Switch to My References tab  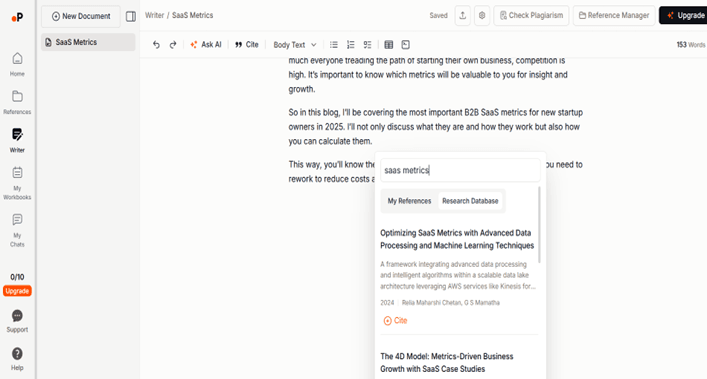click(x=409, y=201)
